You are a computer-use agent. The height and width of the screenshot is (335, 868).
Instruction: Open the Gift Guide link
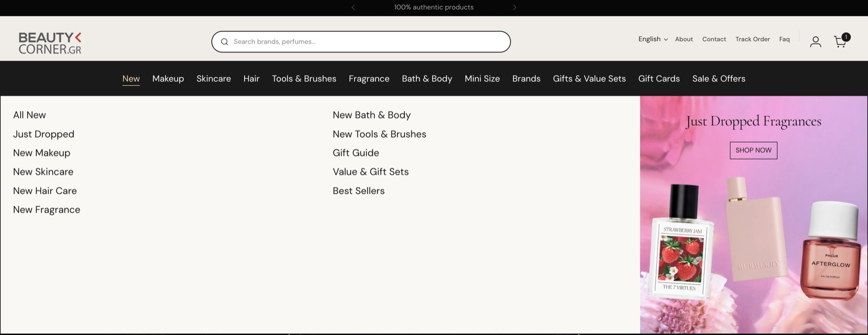[356, 153]
